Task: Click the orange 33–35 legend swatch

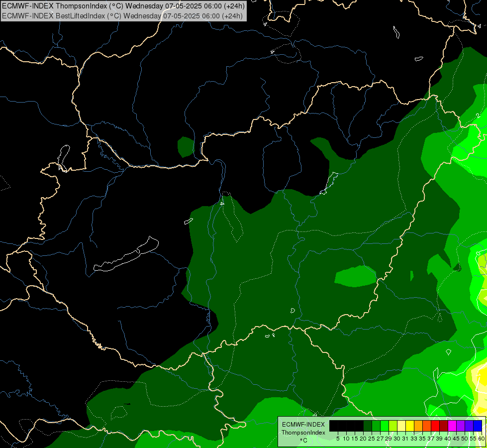Action: (418, 426)
